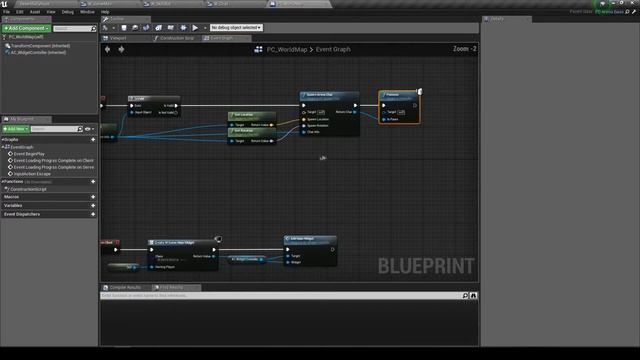
Task: Open the Debug menu
Action: pyautogui.click(x=68, y=12)
